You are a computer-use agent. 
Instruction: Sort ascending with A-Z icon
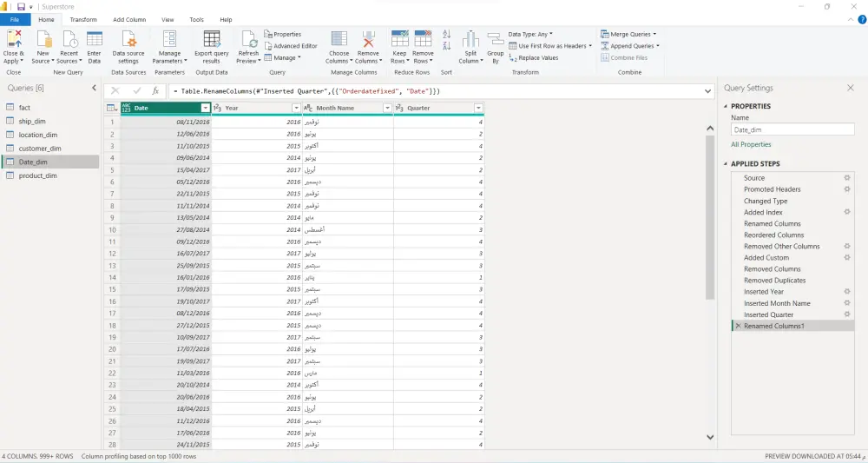click(x=447, y=35)
